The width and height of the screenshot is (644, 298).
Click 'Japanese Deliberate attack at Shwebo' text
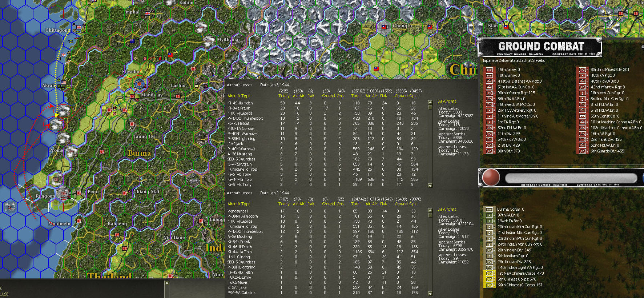(514, 60)
